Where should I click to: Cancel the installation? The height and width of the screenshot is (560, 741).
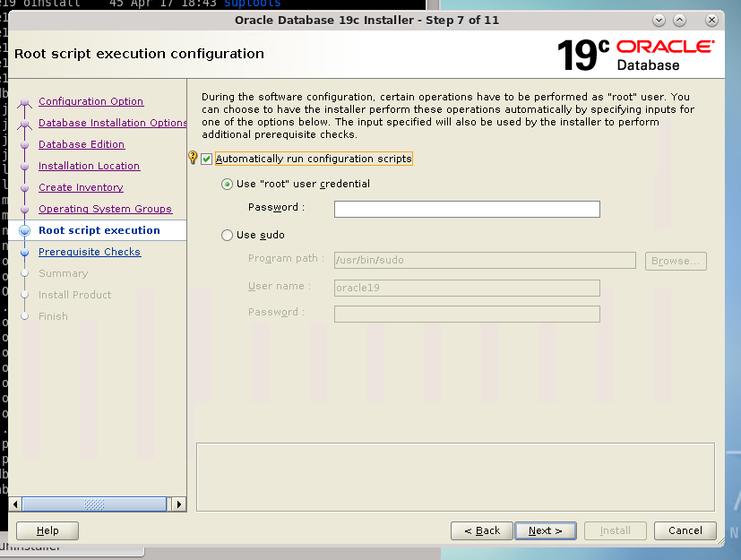(x=685, y=530)
